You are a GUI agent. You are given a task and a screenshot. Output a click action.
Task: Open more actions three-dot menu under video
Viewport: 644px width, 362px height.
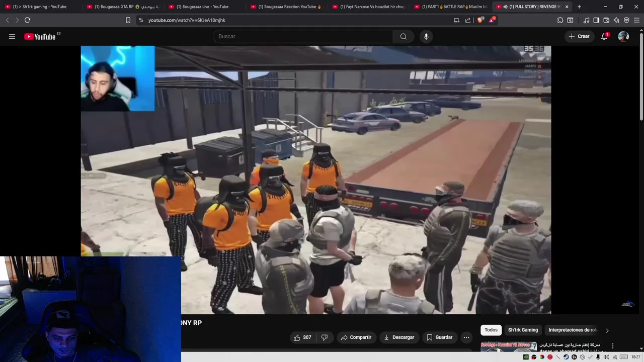[466, 337]
